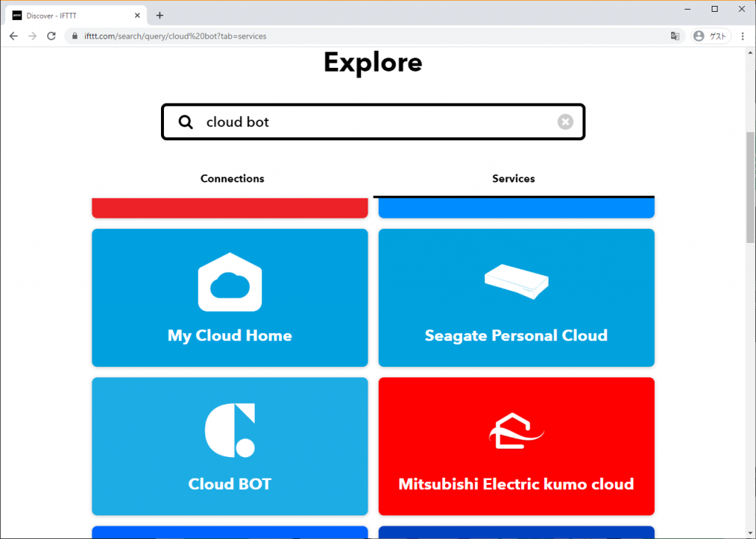Click the Seagate Personal Cloud drive icon
The image size is (756, 539).
516,281
